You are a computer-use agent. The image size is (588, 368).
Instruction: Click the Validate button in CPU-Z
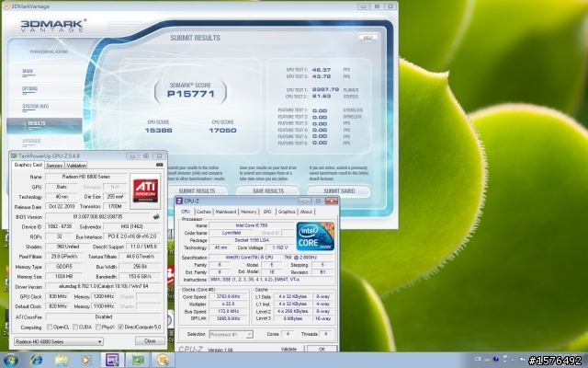tap(288, 349)
